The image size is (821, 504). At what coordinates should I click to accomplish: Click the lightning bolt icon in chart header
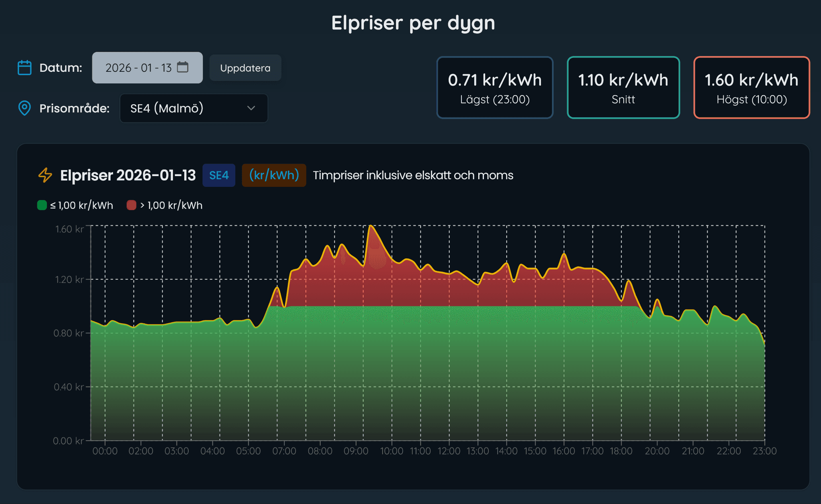pyautogui.click(x=45, y=175)
